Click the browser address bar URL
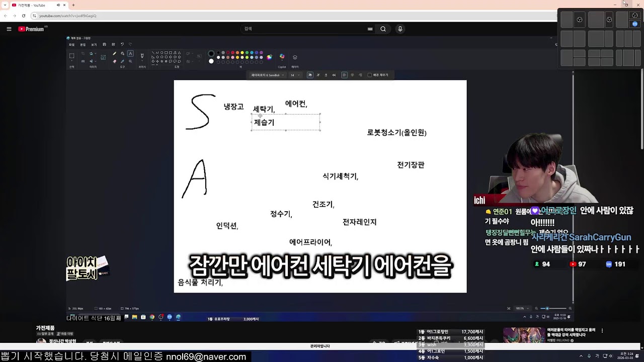This screenshot has height=362, width=644. 68,16
